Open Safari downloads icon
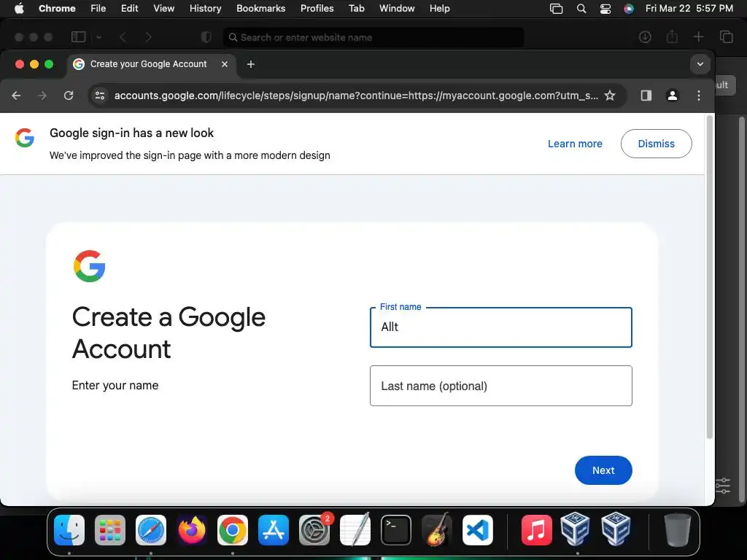 (x=645, y=37)
